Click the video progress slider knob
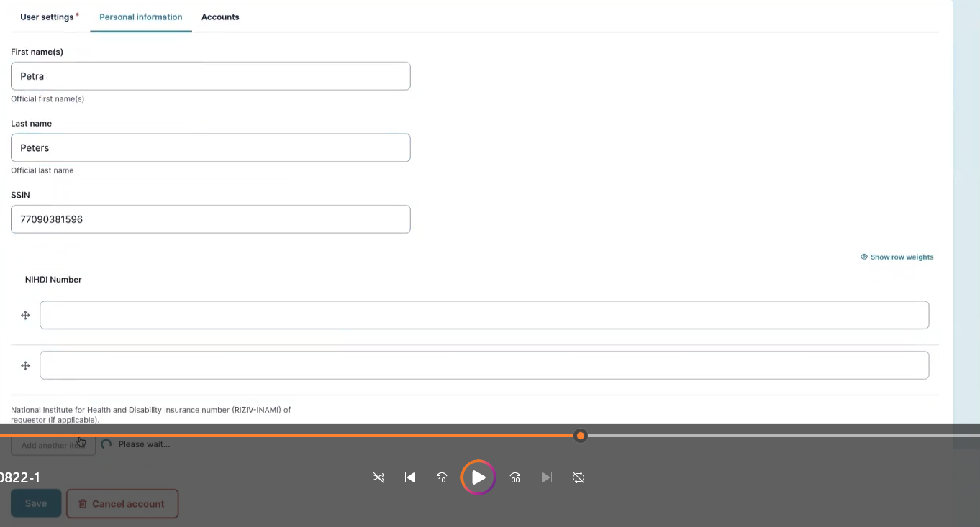This screenshot has height=527, width=980. click(581, 436)
